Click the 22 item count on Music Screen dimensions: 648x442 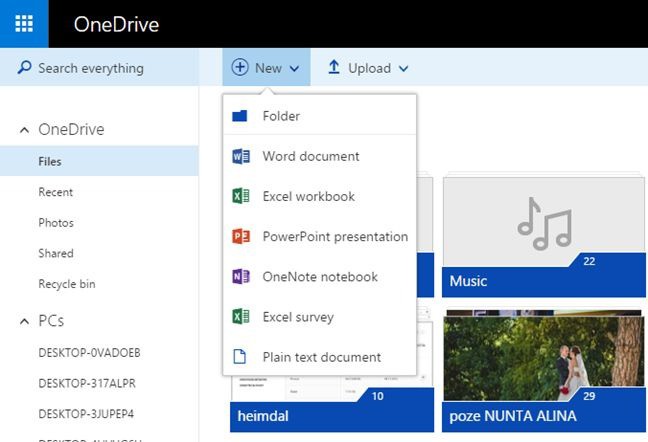589,261
